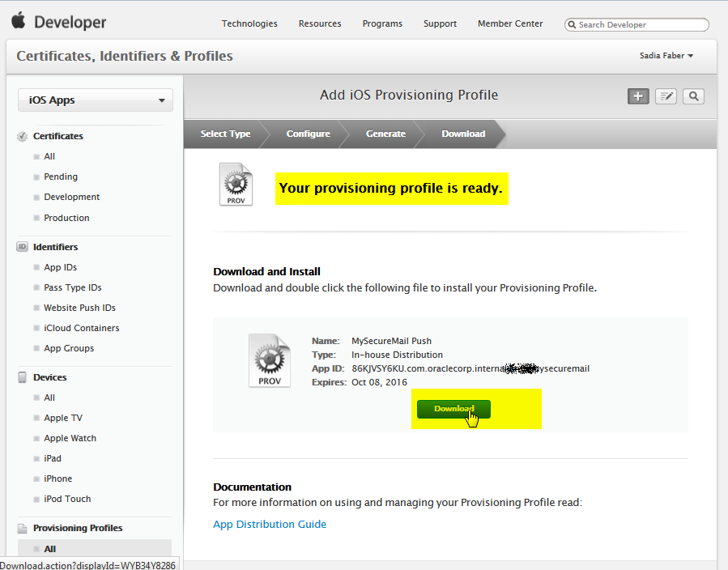Open Website Push IDs
Viewport: 728px width, 570px height.
click(79, 308)
